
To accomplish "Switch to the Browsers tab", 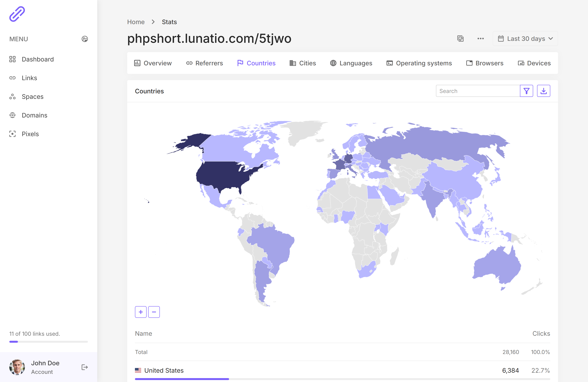I will (x=485, y=63).
